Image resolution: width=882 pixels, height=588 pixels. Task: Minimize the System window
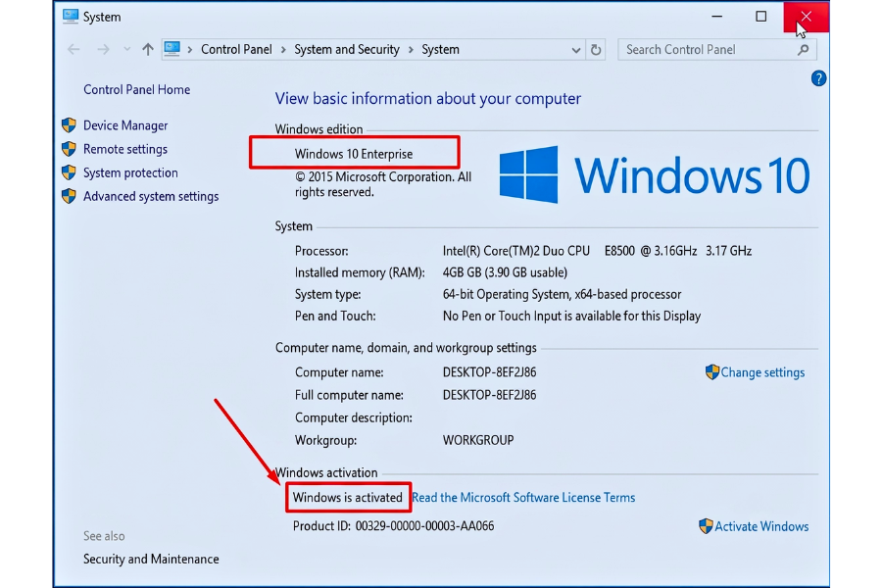(716, 17)
